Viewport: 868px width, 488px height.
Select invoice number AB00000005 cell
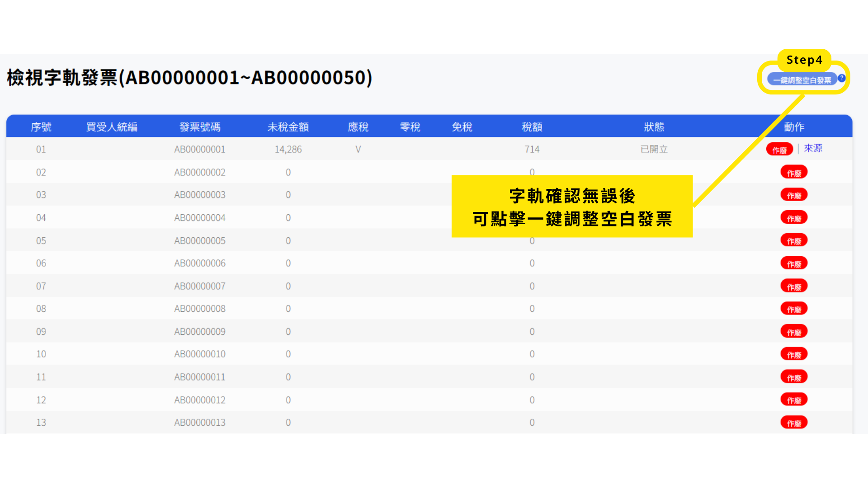click(200, 241)
